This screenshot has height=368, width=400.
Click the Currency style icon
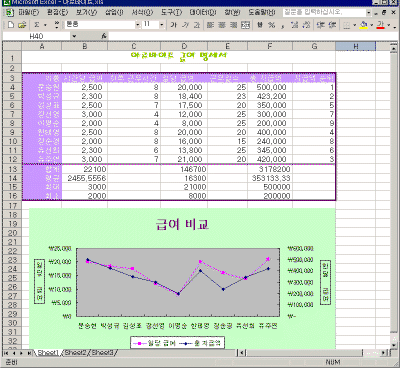[x=260, y=25]
